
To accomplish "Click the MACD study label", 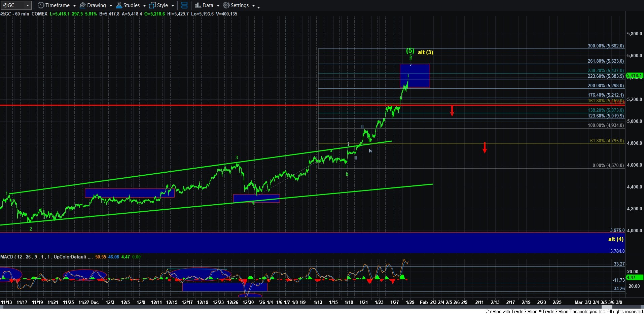I will [7, 257].
